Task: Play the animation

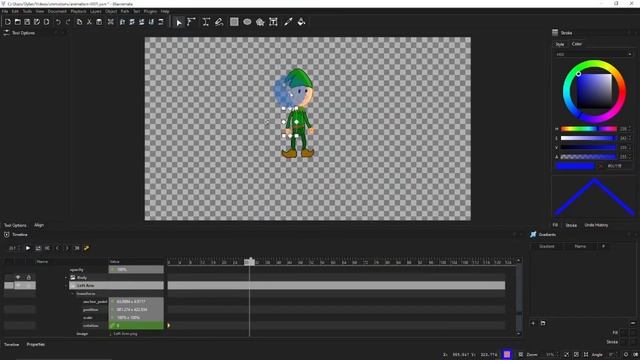Action: (28, 248)
